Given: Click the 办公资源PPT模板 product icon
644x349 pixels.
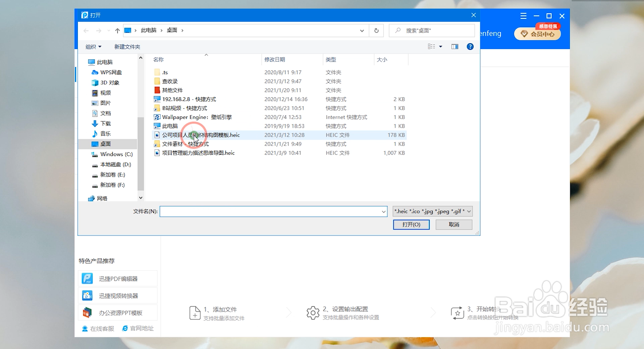Looking at the screenshot, I should click(87, 313).
